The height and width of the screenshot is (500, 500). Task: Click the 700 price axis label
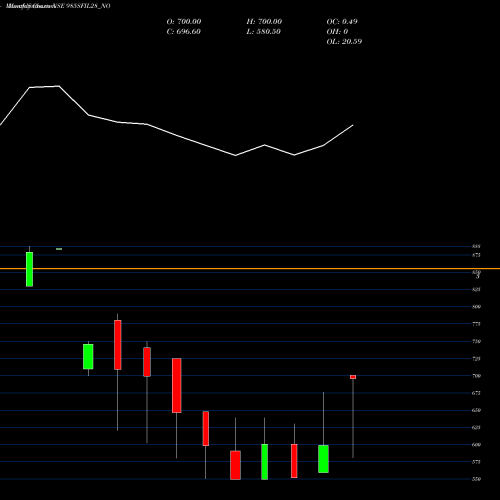click(x=476, y=376)
